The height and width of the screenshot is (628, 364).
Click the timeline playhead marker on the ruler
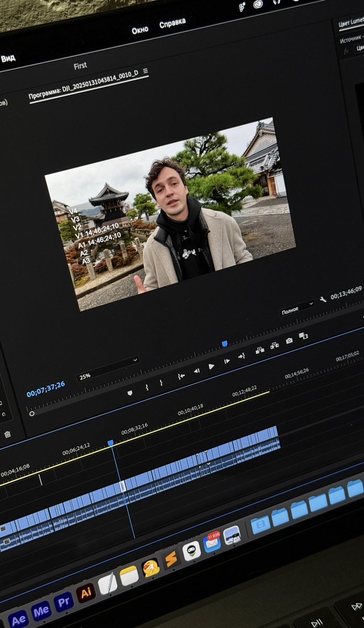110,443
